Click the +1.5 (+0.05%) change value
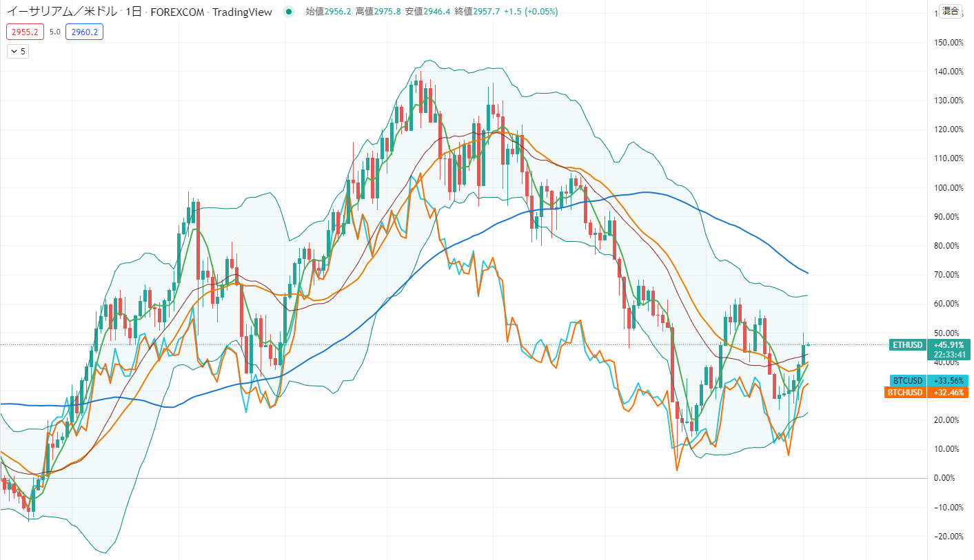This screenshot has height=560, width=974. click(531, 12)
